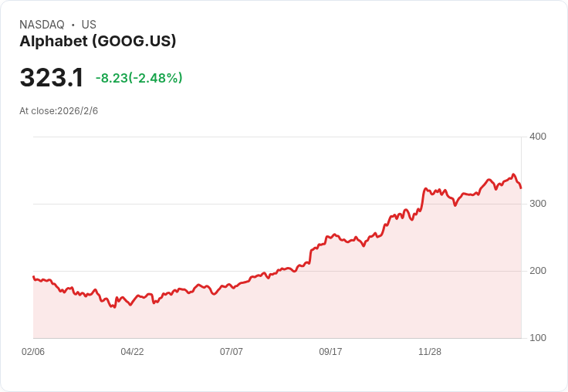
Task: Click the US market label
Action: click(x=89, y=25)
